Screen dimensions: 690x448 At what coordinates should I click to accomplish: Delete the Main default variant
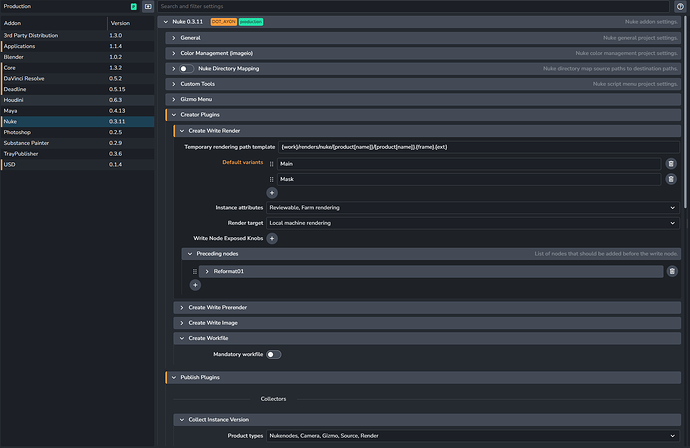670,163
